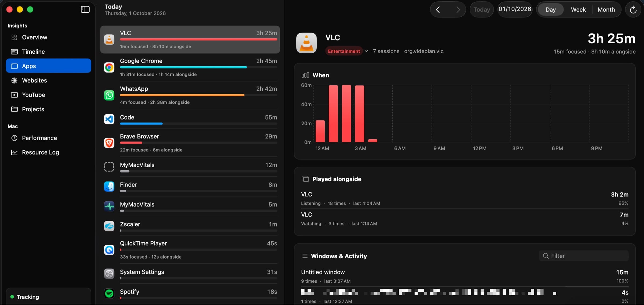
Task: Click the Overview grid icon
Action: (x=14, y=37)
